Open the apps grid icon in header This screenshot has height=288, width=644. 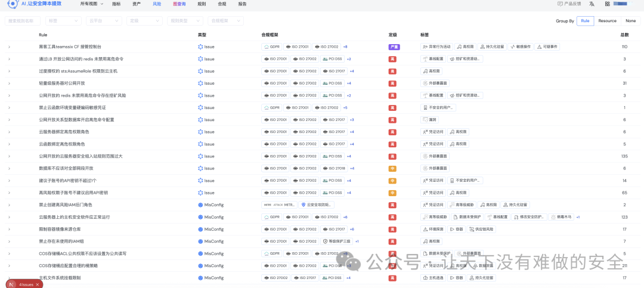click(607, 4)
